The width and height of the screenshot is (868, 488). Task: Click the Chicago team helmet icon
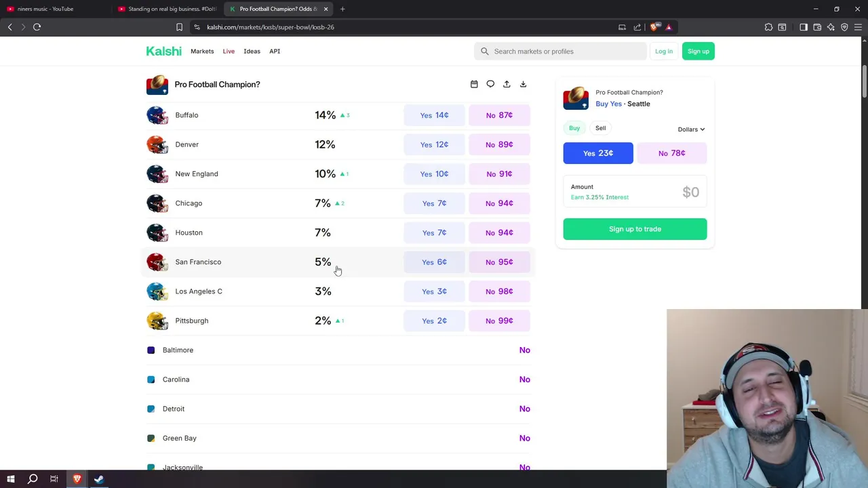pos(157,203)
